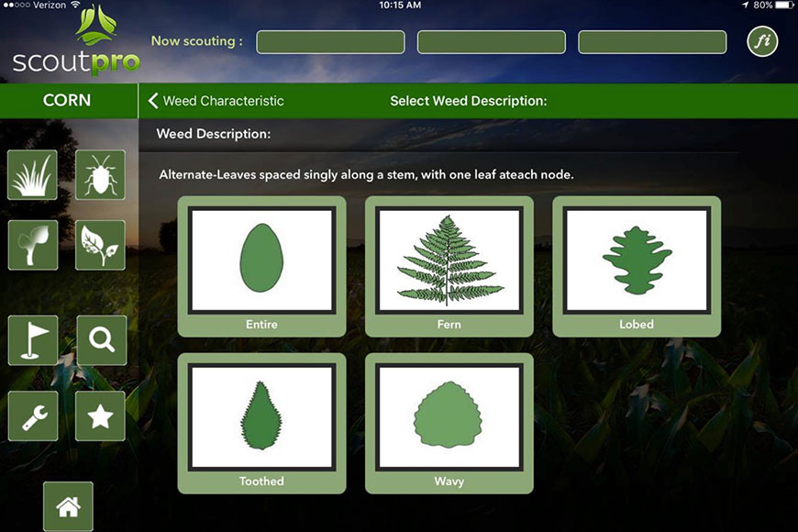Tap the star favorites icon
Viewport: 798px width, 532px height.
(x=100, y=416)
